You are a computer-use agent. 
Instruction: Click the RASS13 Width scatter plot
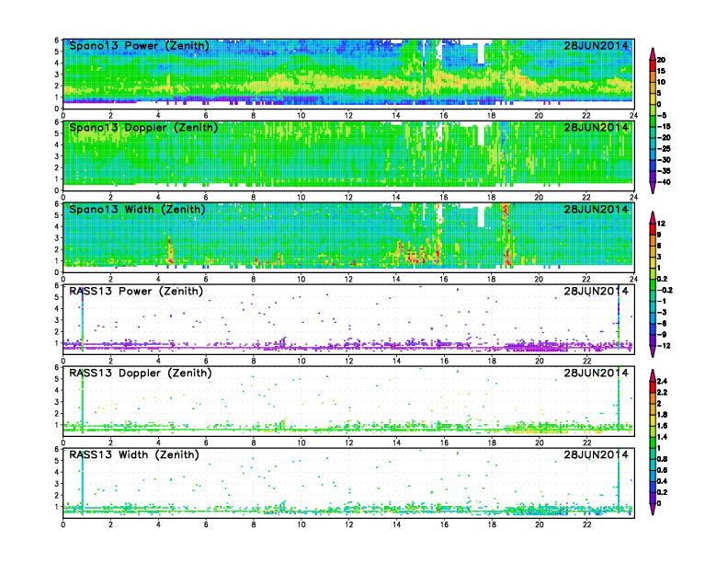click(348, 483)
